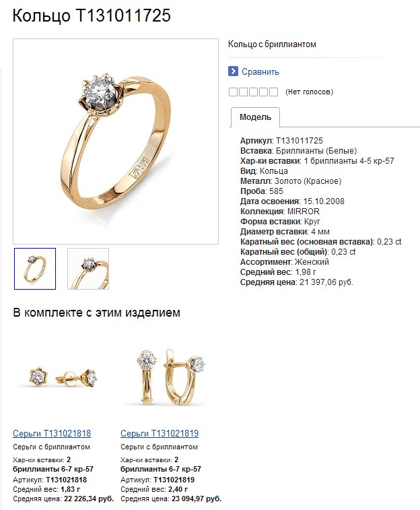This screenshot has height=510, width=420.
Task: Open the Серьги Т131021818 link
Action: 52,433
